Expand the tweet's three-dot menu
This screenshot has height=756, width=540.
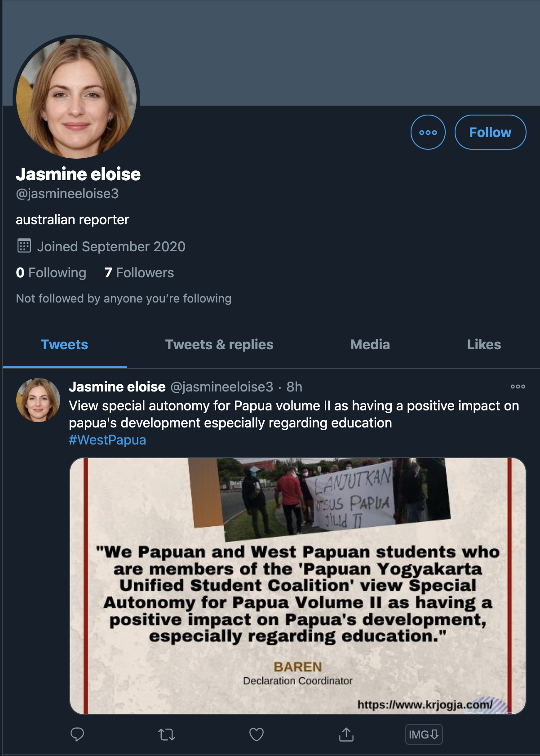point(518,387)
